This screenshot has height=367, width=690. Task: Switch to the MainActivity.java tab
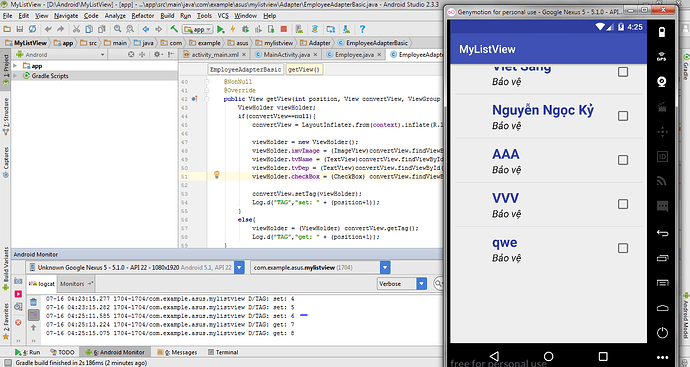pos(286,55)
